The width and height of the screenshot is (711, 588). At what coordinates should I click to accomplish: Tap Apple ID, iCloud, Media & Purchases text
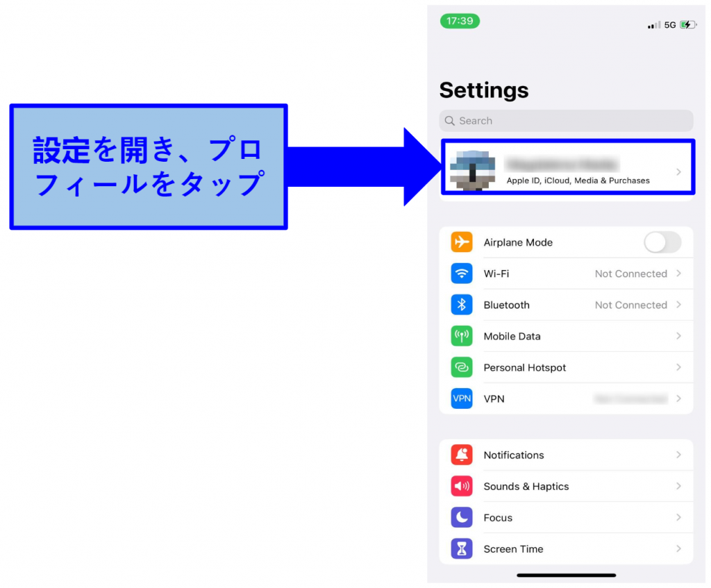pos(578,180)
